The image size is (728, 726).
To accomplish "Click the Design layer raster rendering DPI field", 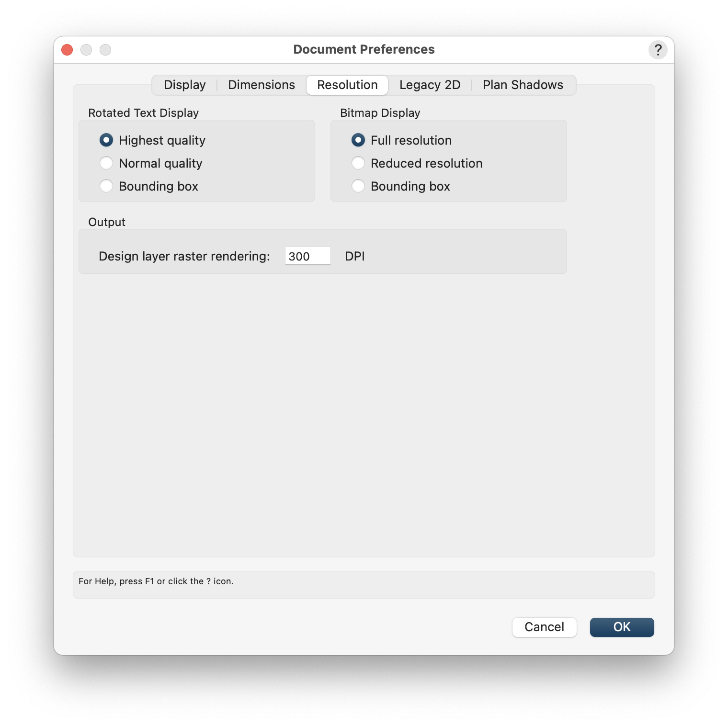I will pos(307,256).
